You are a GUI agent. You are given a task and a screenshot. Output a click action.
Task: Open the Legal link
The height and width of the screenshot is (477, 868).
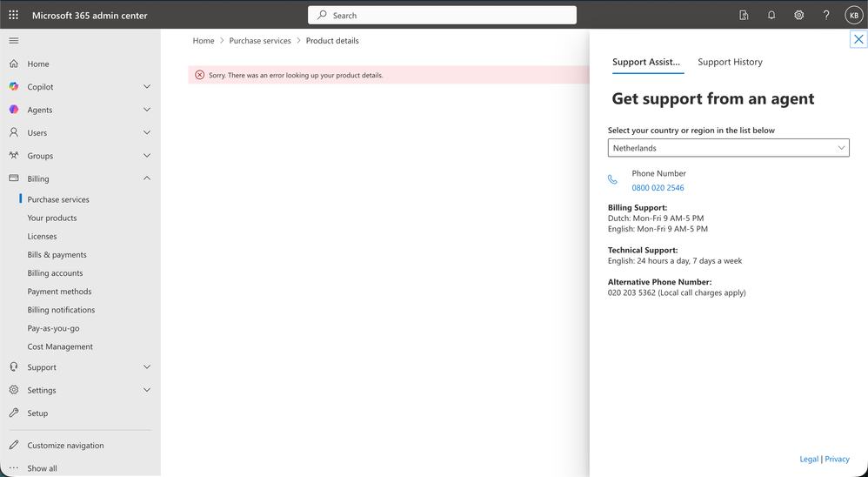click(809, 459)
